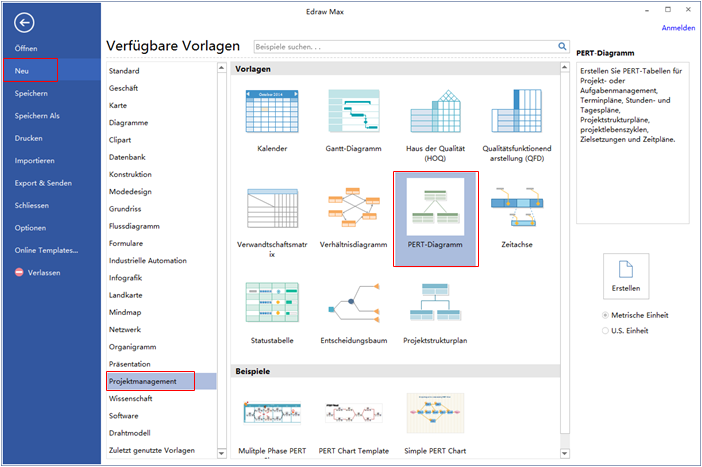
Task: Select the Datenbank category
Action: [127, 157]
